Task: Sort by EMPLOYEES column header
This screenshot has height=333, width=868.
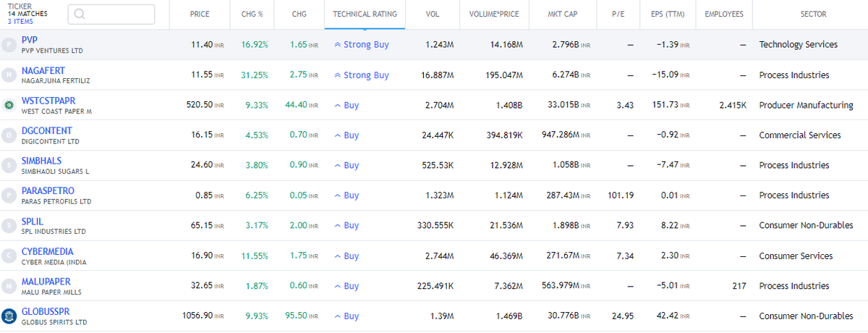Action: point(724,14)
